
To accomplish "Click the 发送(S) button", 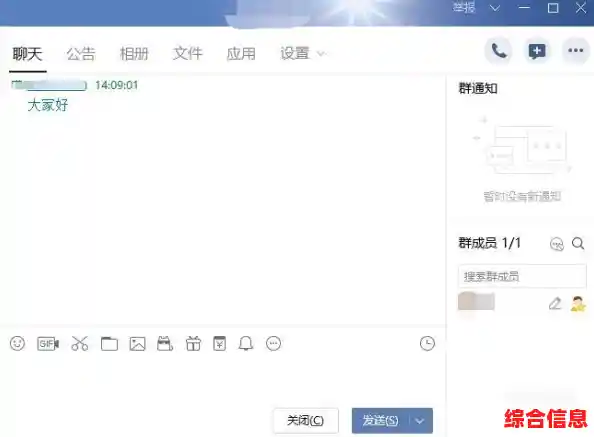I will coord(380,420).
